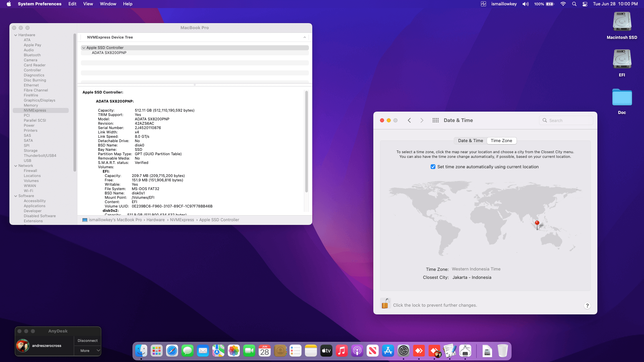Collapse the Apple SSD Controller tree node
Image resolution: width=644 pixels, height=362 pixels.
click(84, 48)
